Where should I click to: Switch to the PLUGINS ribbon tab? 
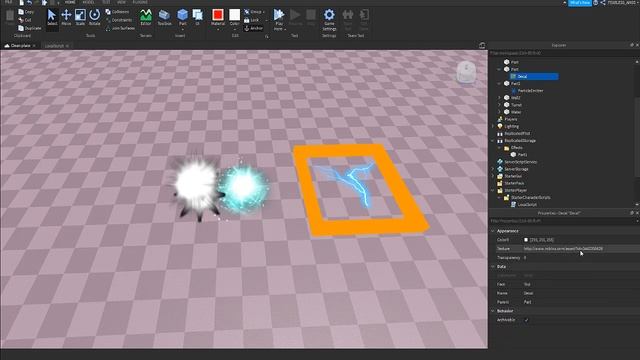[x=140, y=2]
